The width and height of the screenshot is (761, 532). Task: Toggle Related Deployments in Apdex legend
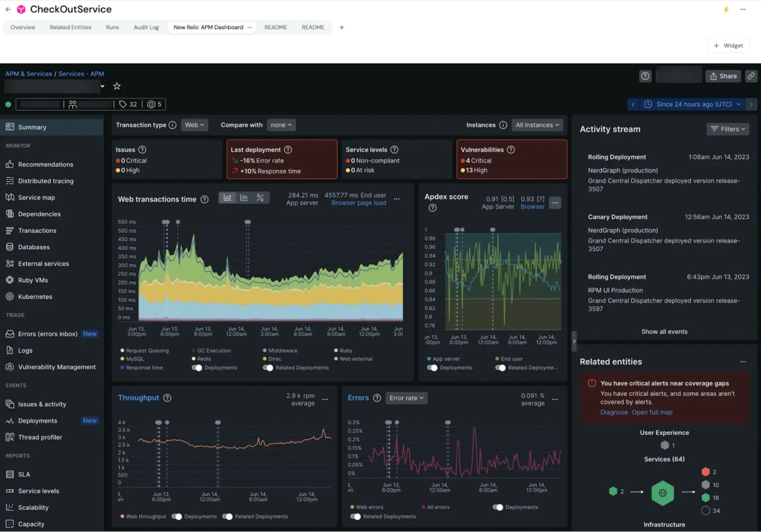(x=500, y=368)
